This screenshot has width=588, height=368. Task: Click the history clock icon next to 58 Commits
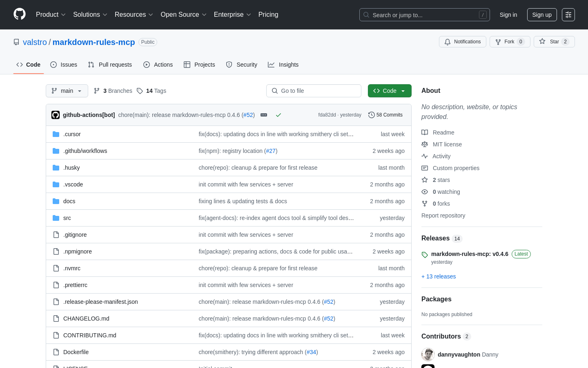point(372,115)
